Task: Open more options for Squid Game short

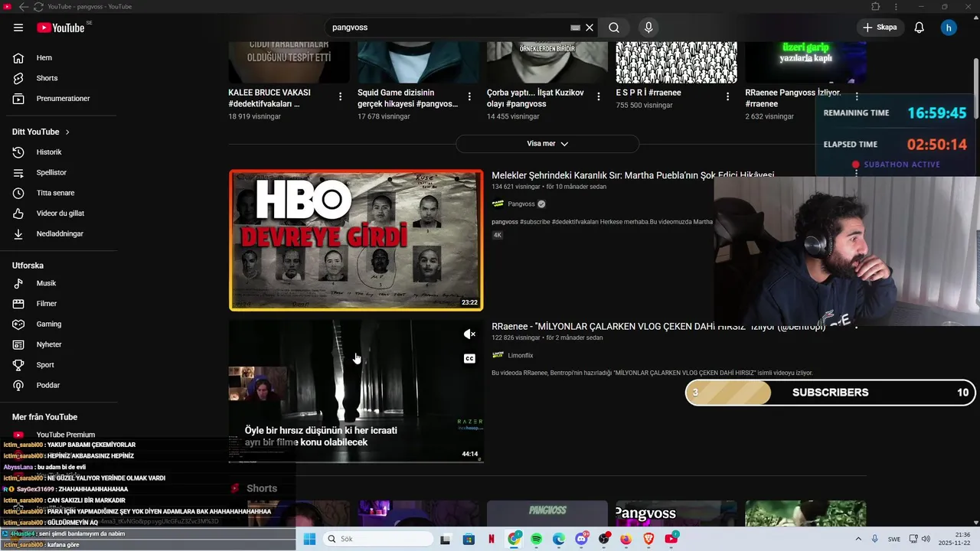Action: pyautogui.click(x=469, y=97)
